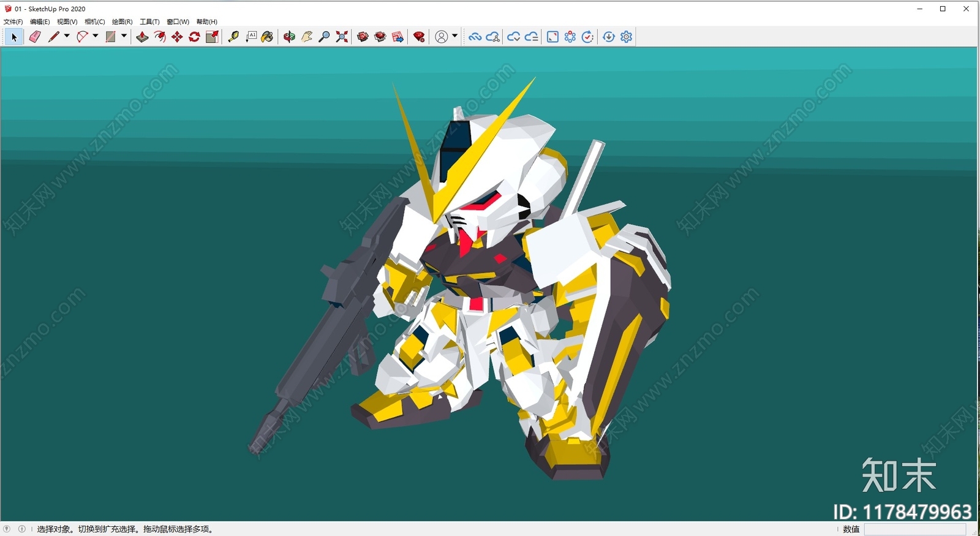This screenshot has height=536, width=980.
Task: Activate the Push/Pull tool
Action: (142, 37)
